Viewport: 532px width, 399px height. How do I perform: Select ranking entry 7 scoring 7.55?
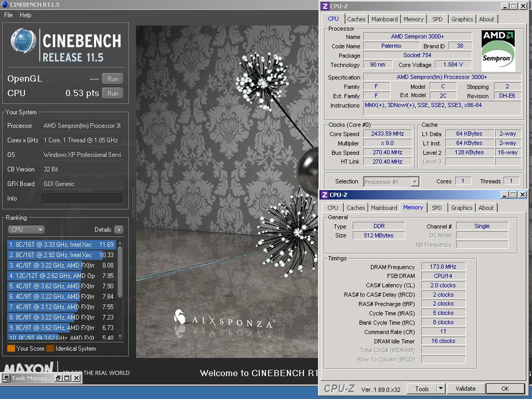tap(61, 307)
